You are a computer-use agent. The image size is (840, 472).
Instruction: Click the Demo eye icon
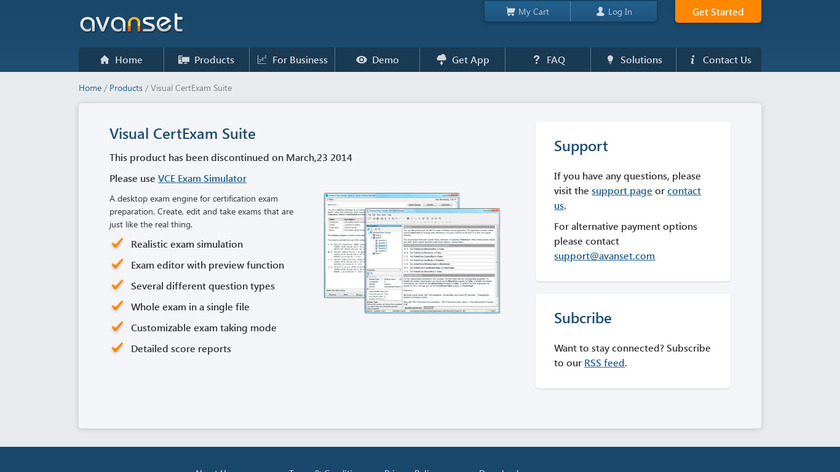coord(362,59)
